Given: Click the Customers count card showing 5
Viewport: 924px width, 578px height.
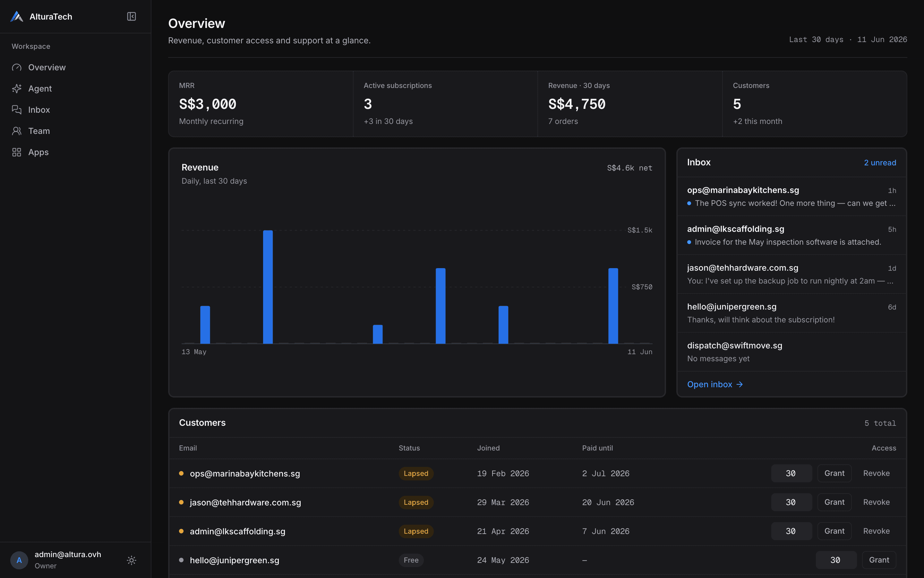Looking at the screenshot, I should [x=814, y=104].
